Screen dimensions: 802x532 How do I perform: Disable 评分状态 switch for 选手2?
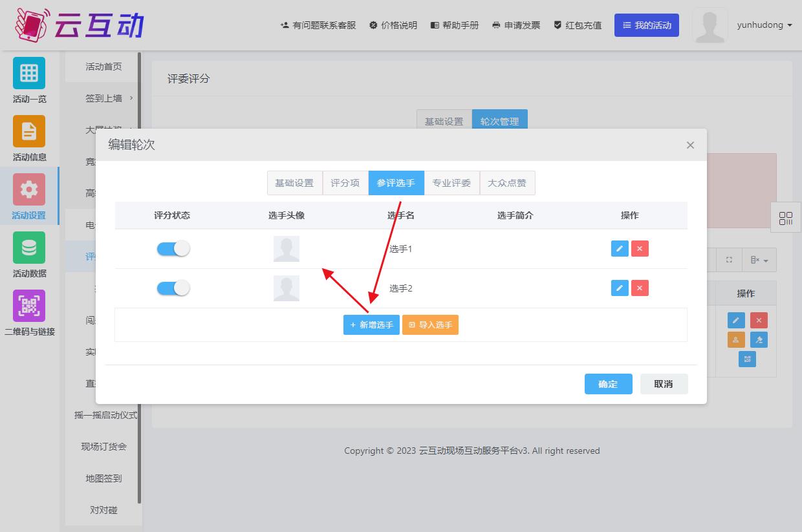point(173,288)
